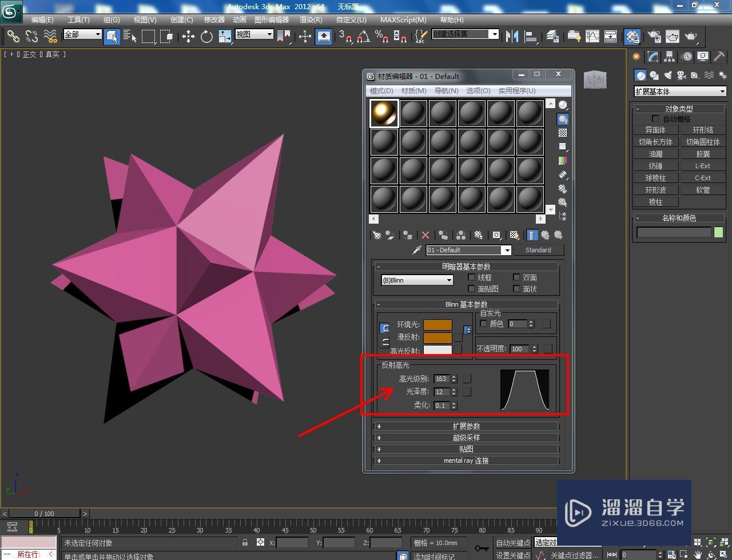Click the Unlink Selection icon
Screen dimensions: 732x560
pos(31,37)
